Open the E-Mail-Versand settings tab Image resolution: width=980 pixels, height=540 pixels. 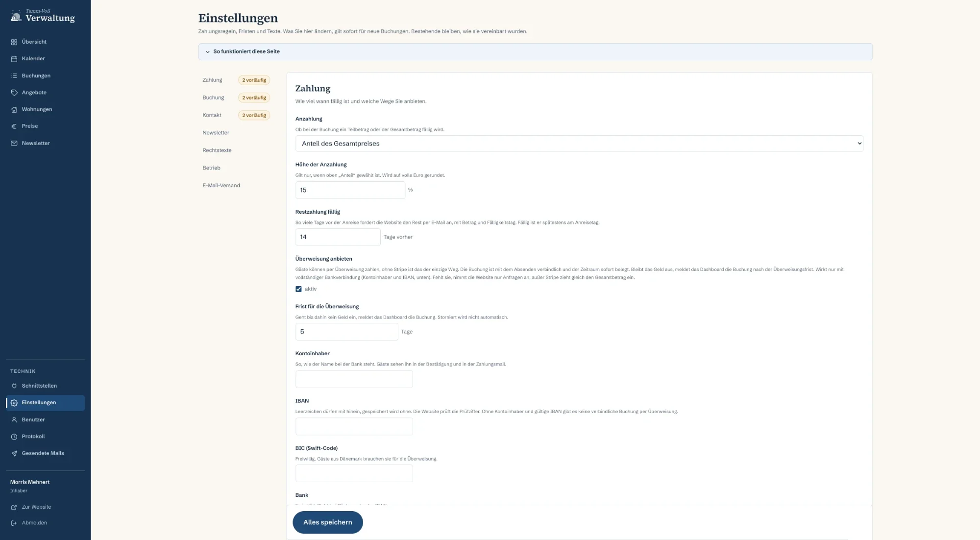[221, 186]
